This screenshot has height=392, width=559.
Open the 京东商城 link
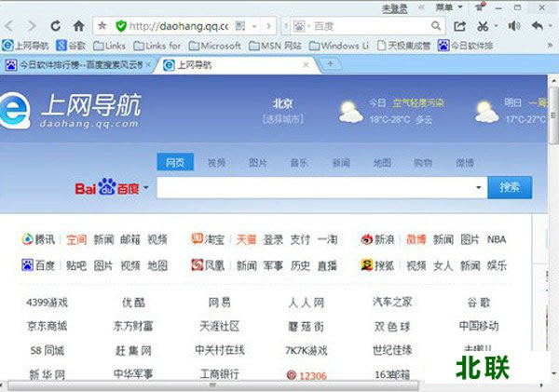48,326
